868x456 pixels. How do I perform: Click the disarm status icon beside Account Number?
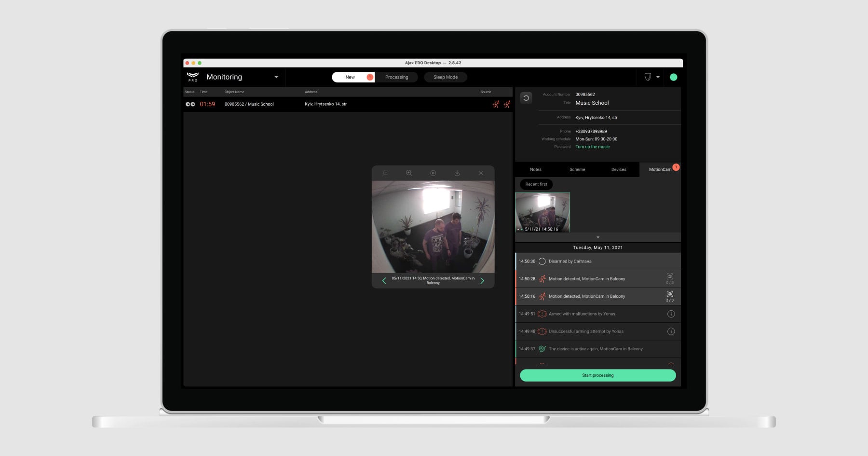[x=526, y=98]
